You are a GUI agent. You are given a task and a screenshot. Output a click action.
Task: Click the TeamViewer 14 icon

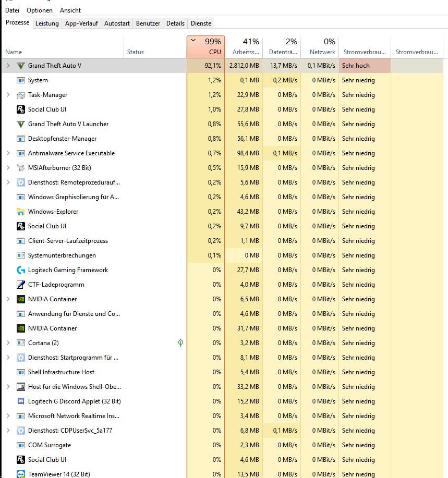(20, 474)
